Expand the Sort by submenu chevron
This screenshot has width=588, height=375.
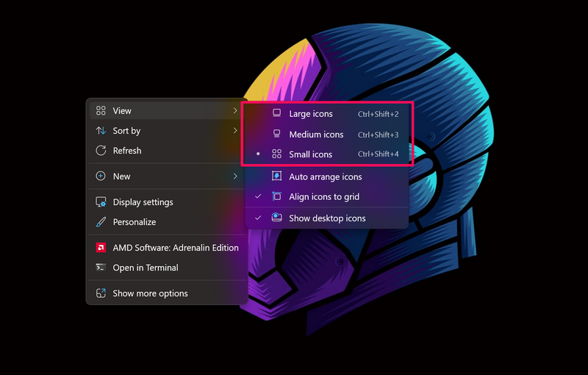point(235,131)
